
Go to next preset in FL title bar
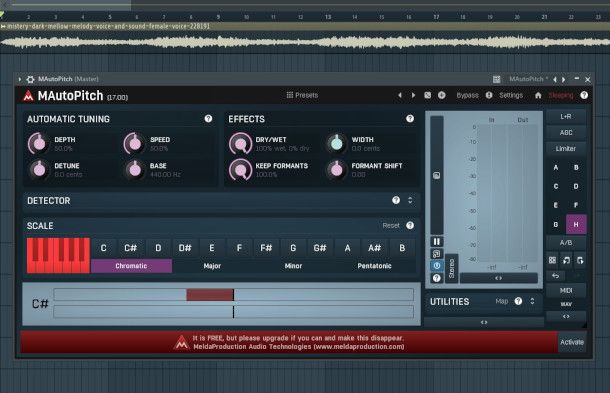pos(563,79)
